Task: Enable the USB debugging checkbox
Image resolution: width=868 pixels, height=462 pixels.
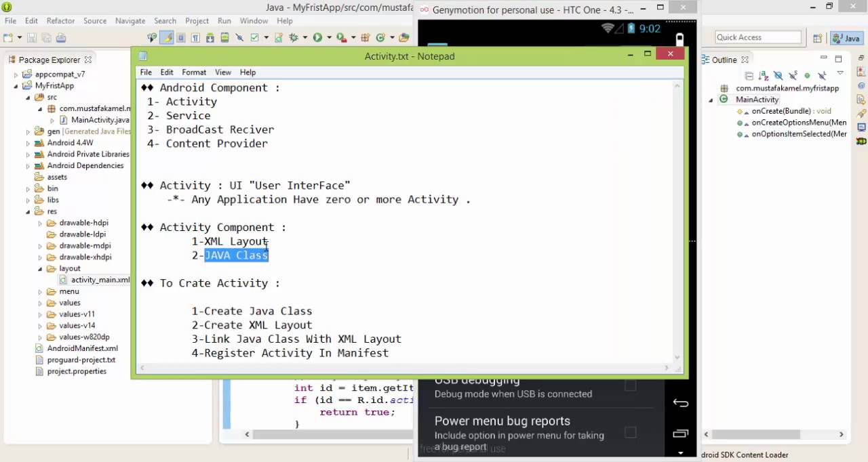Action: coord(630,385)
